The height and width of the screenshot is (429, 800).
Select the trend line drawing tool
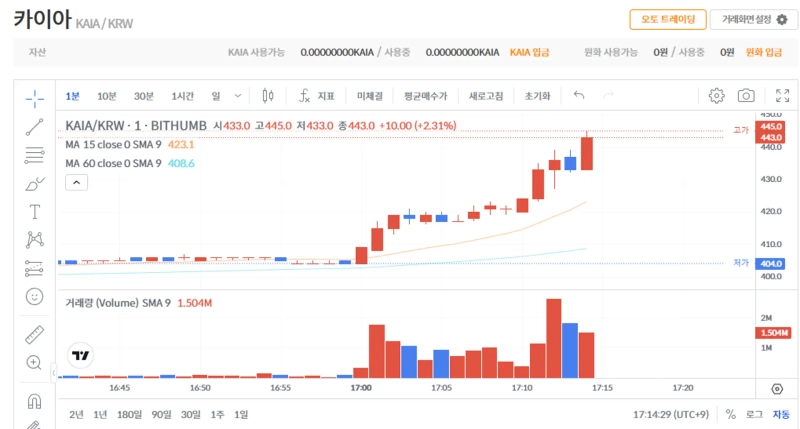tap(34, 126)
